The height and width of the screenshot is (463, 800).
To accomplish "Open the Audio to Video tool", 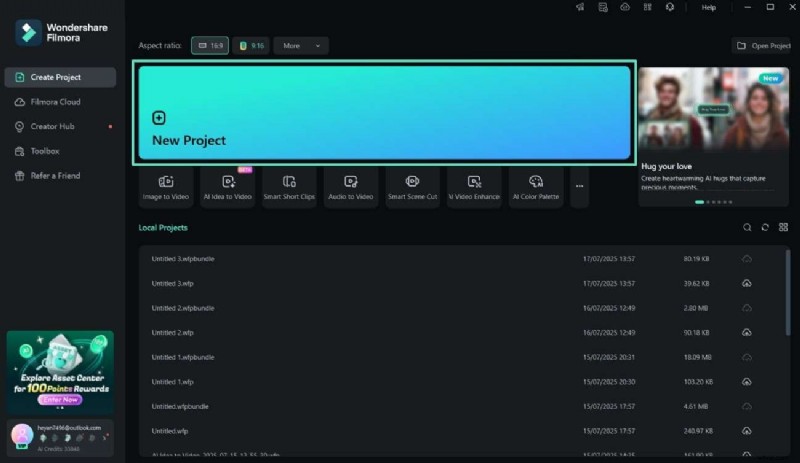I will pyautogui.click(x=351, y=187).
